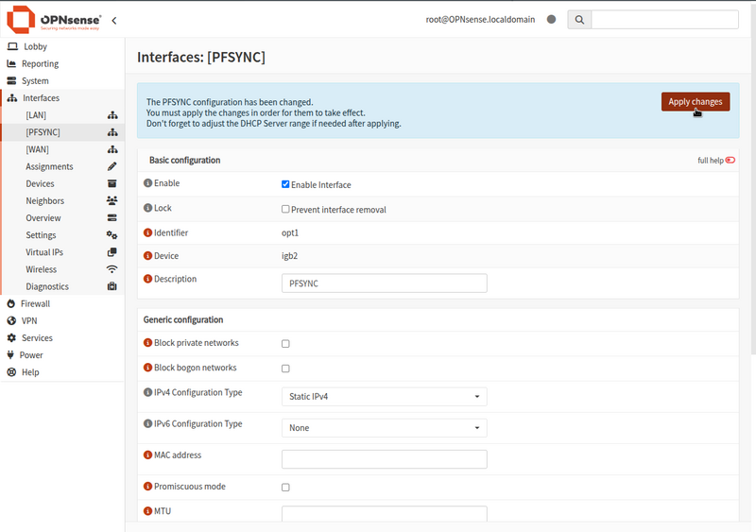Screen dimensions: 756x532
Task: Show help for MAC address field
Action: click(148, 455)
